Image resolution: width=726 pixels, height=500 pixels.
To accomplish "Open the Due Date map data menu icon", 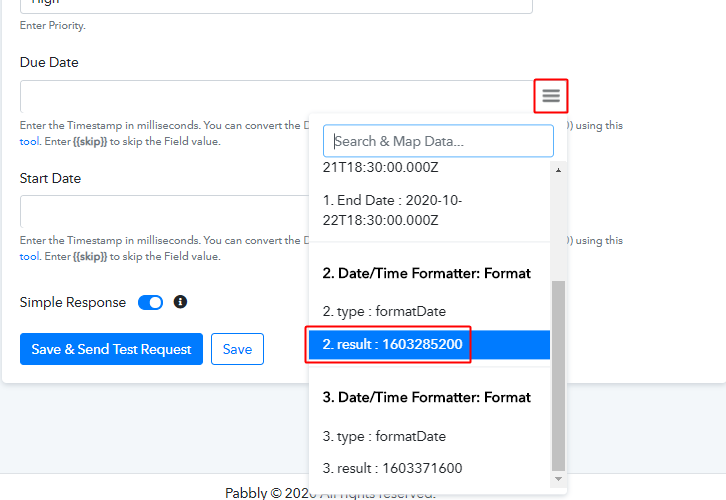I will point(551,96).
